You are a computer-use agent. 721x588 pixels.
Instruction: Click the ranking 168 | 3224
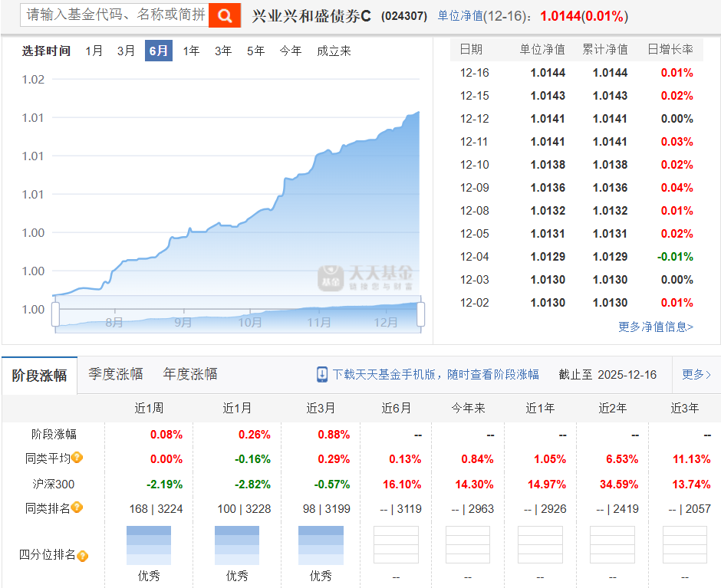point(156,509)
